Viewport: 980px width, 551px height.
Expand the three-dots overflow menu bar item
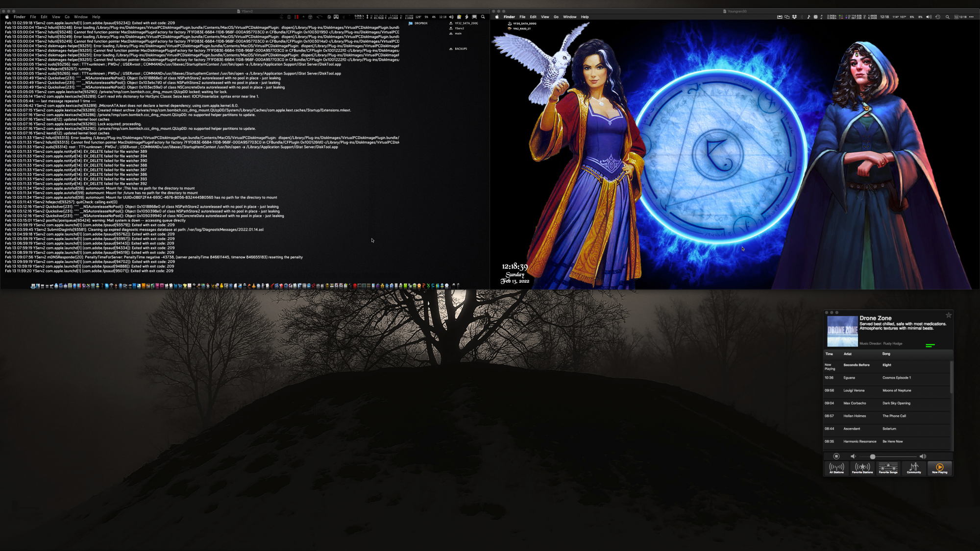971,17
